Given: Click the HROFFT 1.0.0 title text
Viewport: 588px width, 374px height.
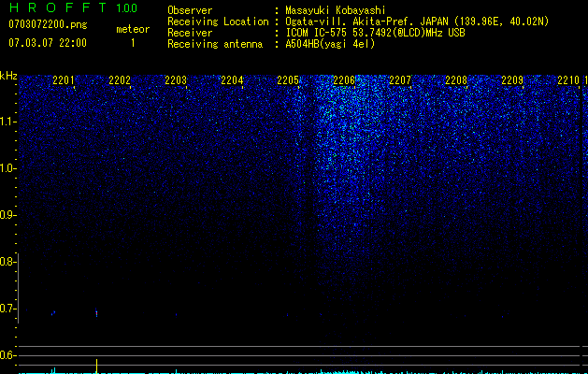Looking at the screenshot, I should 73,7.
